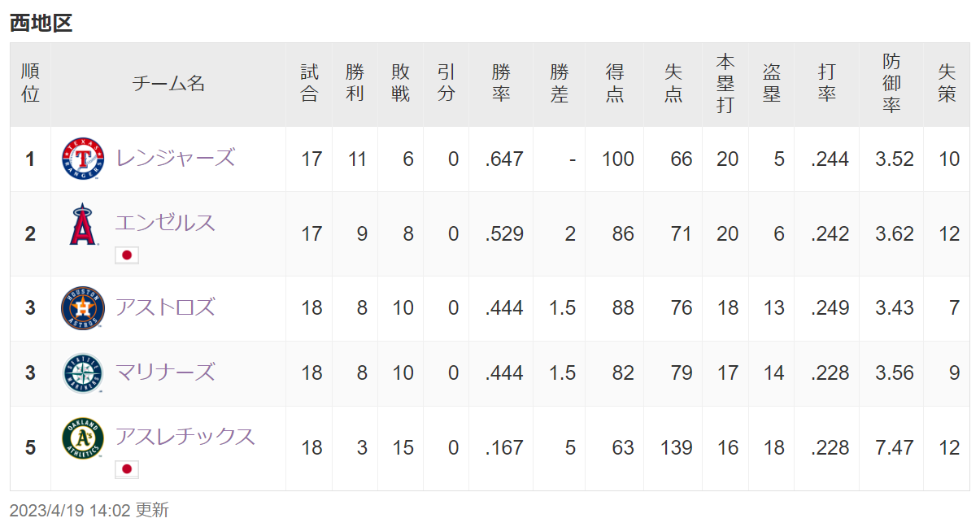Open the アストロズ team link

pos(165,307)
